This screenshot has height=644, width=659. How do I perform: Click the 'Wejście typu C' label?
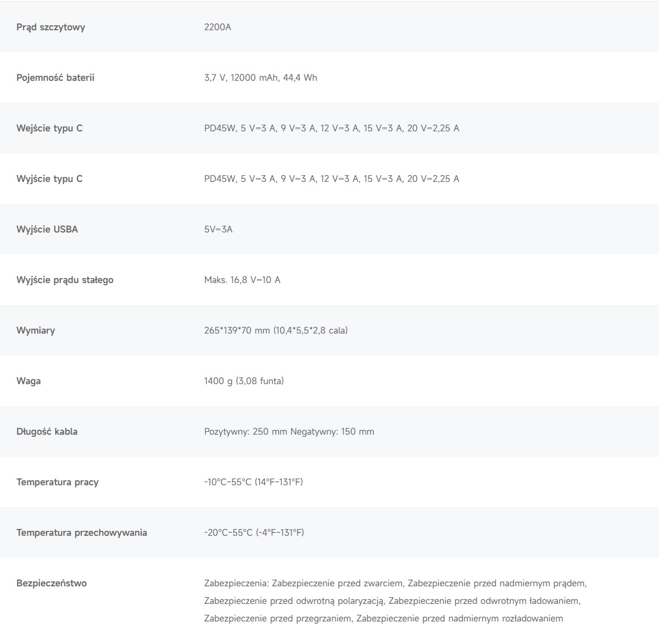pos(49,129)
